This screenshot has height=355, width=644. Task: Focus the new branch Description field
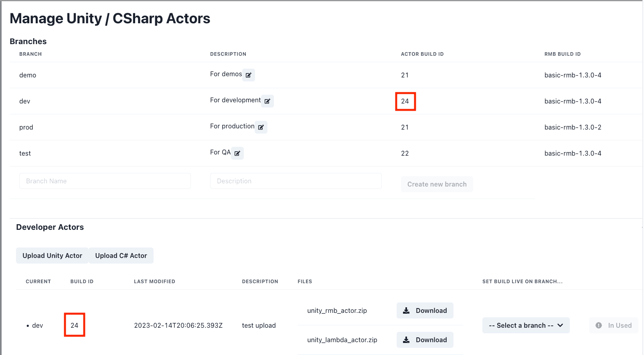(x=296, y=181)
